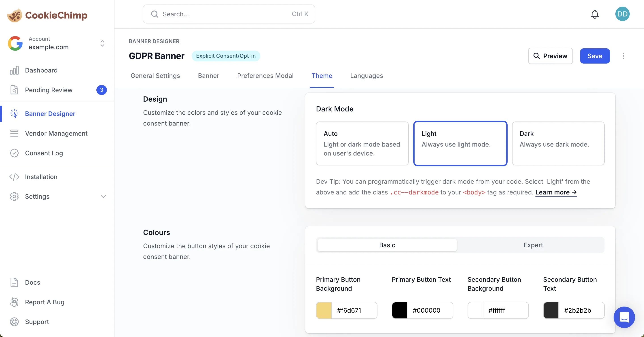Select the Dark mode option

click(x=558, y=143)
